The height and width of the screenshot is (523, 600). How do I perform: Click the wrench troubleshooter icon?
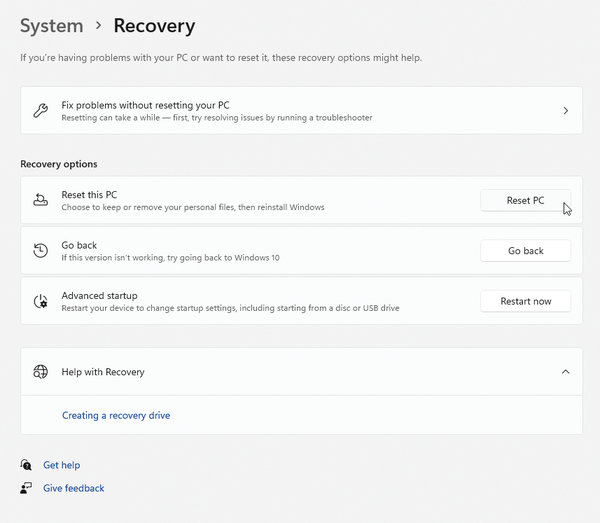click(41, 111)
